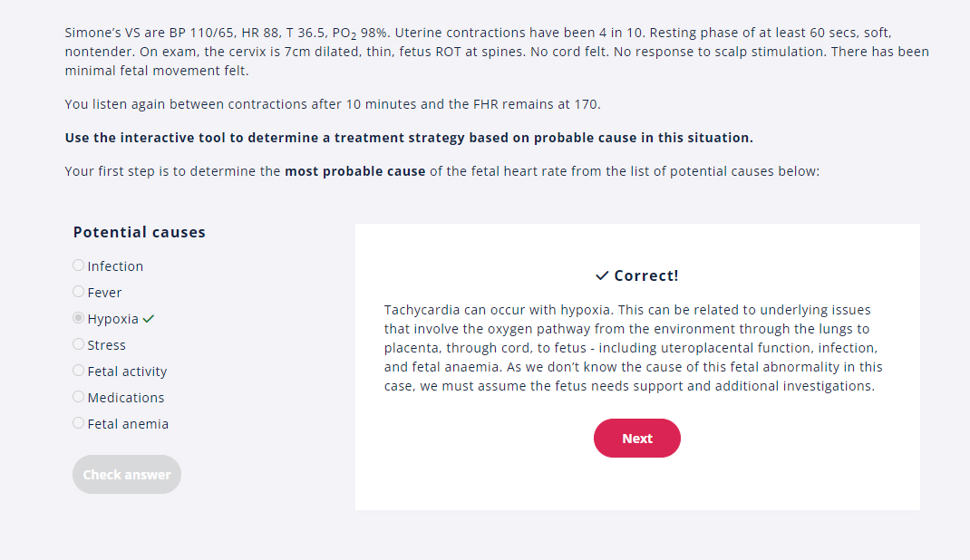Image resolution: width=970 pixels, height=560 pixels.
Task: Click the Potential causes heading
Action: (x=139, y=232)
